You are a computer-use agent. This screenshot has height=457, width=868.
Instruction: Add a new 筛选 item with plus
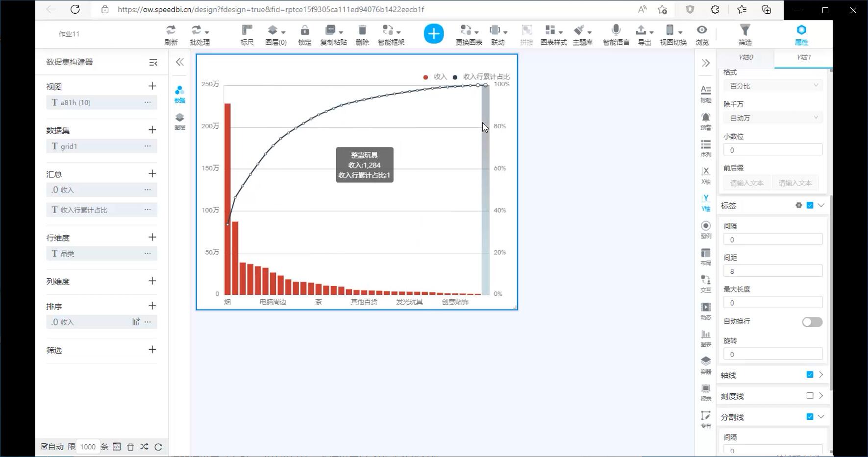click(152, 350)
